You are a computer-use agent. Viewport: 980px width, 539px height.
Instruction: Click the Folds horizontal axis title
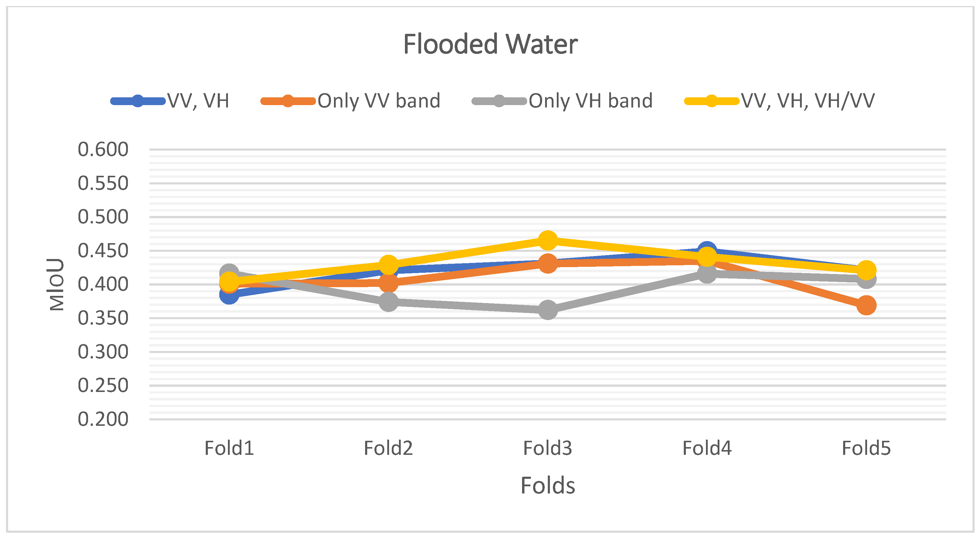pos(548,485)
